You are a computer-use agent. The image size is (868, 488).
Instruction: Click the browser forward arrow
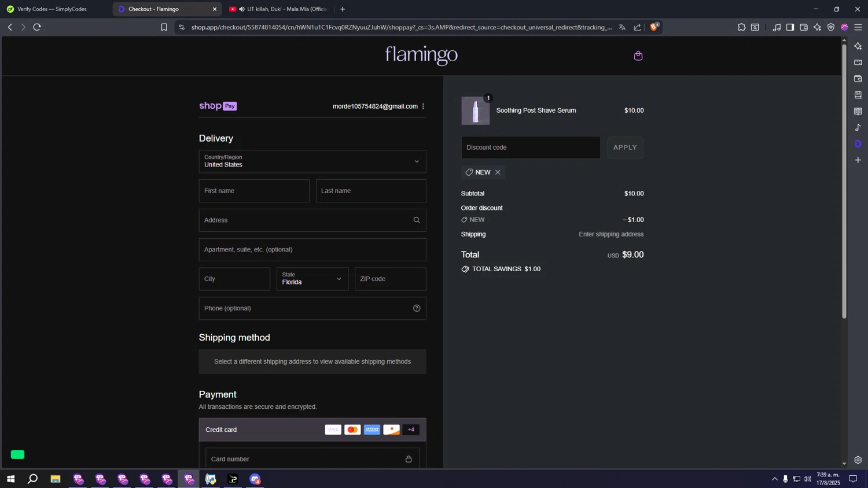click(23, 27)
